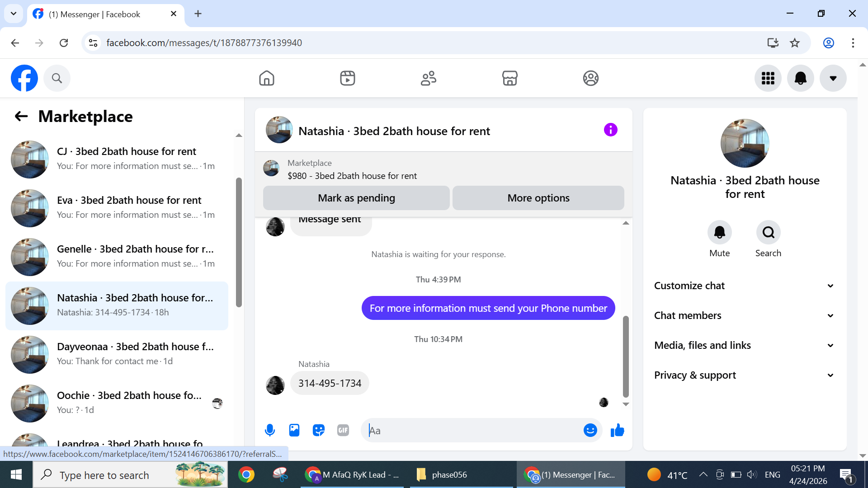Go to the Home feed icon
868x488 pixels.
(x=267, y=78)
